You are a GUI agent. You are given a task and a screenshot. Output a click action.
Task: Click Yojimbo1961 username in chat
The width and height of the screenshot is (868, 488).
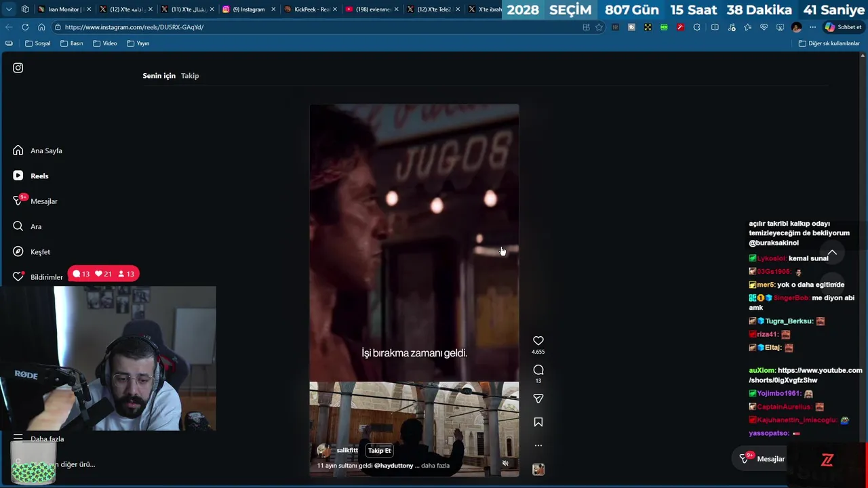pos(779,393)
